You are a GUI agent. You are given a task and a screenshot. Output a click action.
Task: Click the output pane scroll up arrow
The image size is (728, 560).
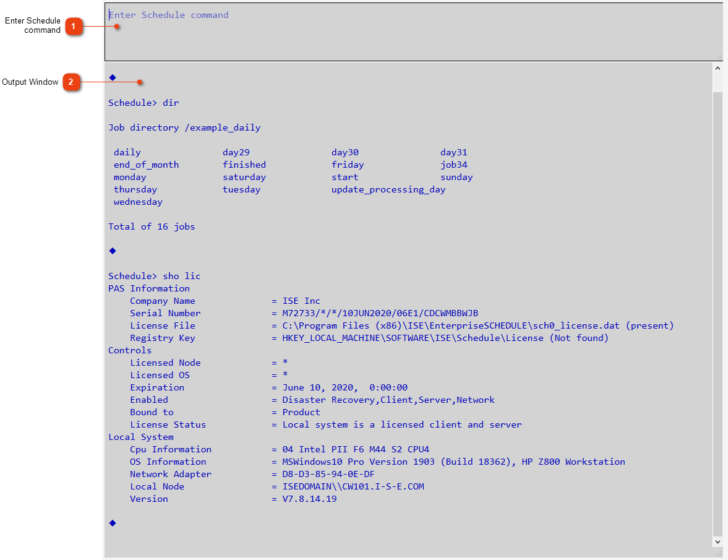coord(717,69)
